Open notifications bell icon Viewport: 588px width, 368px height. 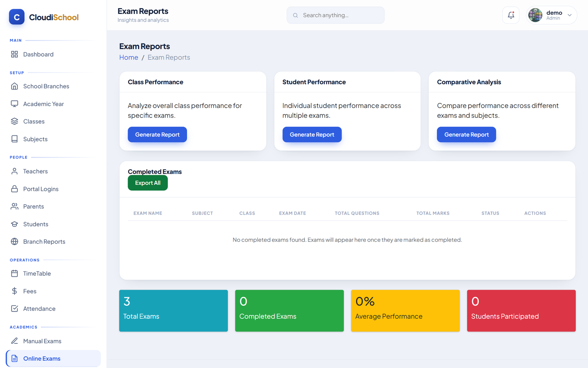tap(511, 15)
